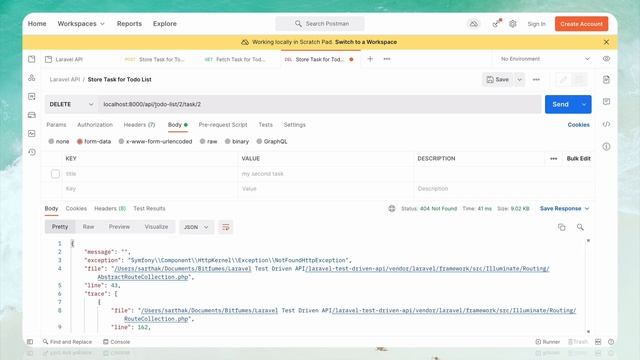Open the Mock Servers sidebar icon

tap(32, 115)
